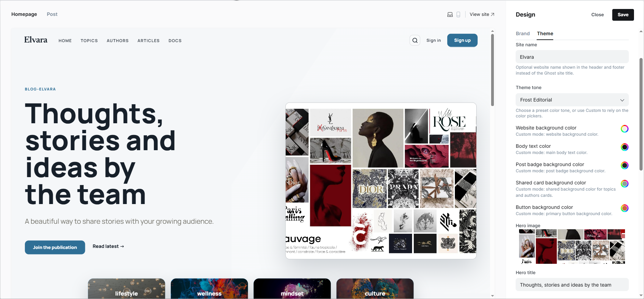Open the Homepage preview tab
This screenshot has width=644, height=299.
[24, 14]
